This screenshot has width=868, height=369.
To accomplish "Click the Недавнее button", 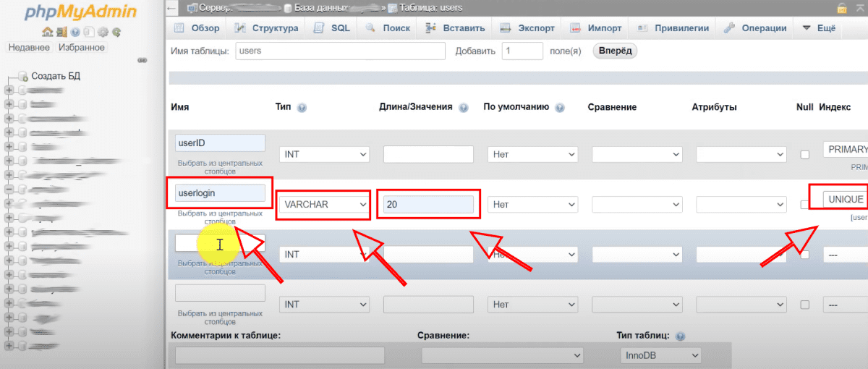I will (x=29, y=48).
